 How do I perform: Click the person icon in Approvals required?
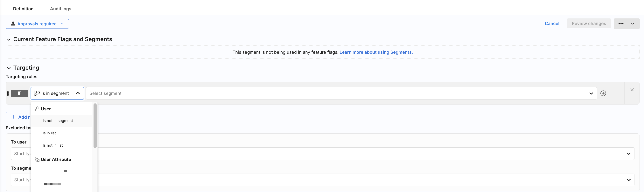point(13,24)
